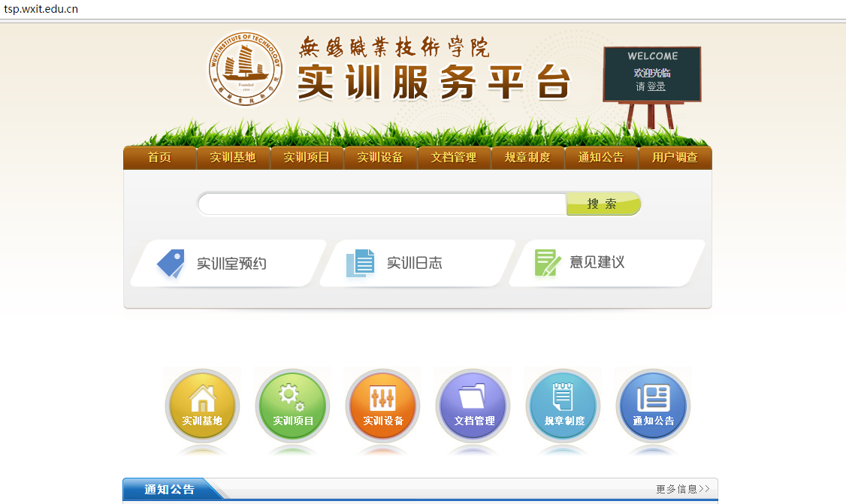Screen dimensions: 846x504
Task: Select the orange 实训设备 sliders icon
Action: pyautogui.click(x=382, y=406)
